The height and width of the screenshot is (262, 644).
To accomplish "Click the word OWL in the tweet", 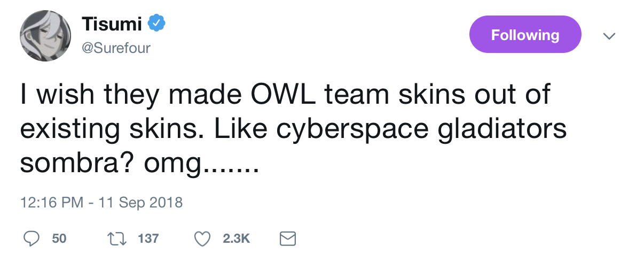I will pos(279,95).
